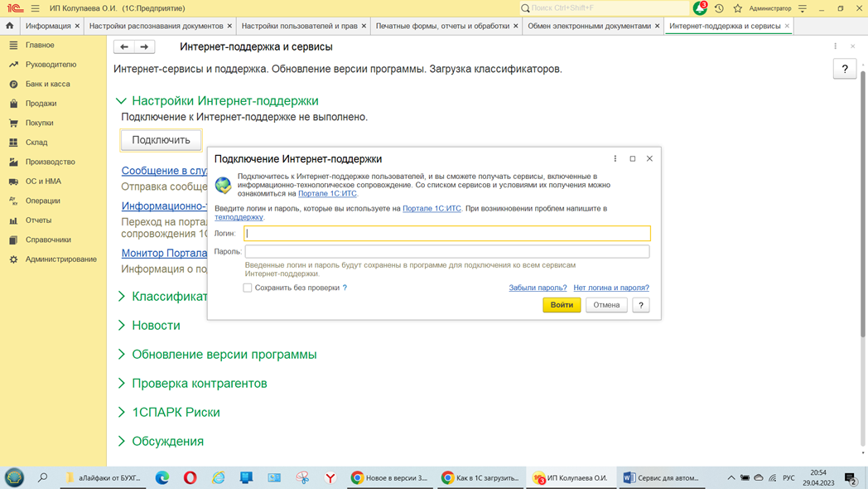Expand Обновление версии программы section
This screenshot has width=868, height=489.
122,355
